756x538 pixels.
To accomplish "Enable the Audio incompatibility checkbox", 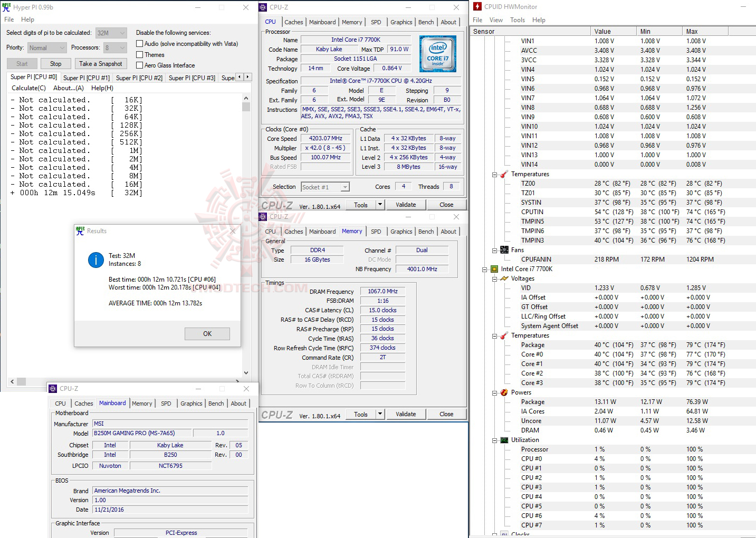I will (x=140, y=43).
